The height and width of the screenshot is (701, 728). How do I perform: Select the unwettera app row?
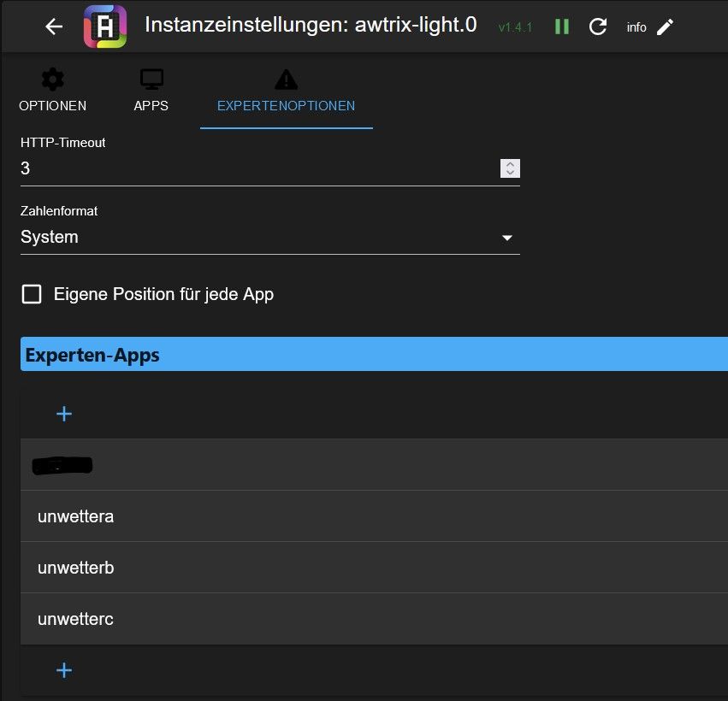tap(368, 516)
